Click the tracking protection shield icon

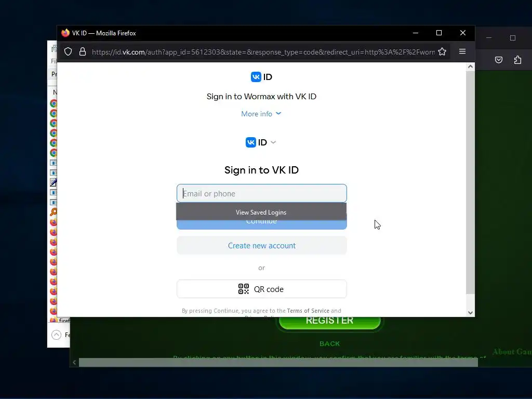point(68,51)
